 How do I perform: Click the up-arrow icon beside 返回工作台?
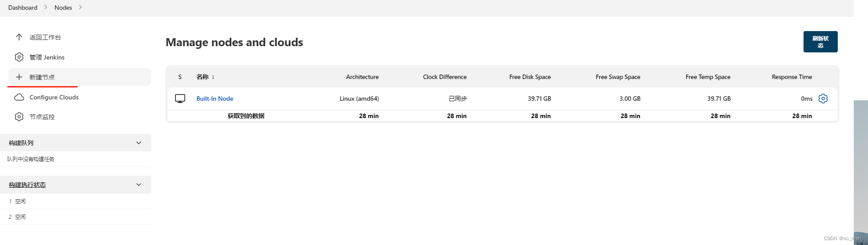[19, 37]
